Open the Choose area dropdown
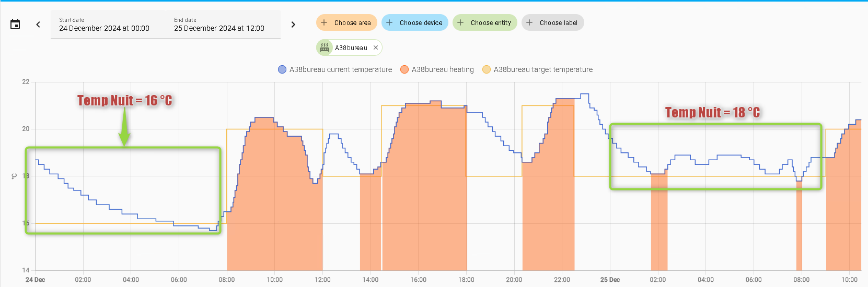The image size is (868, 287). point(352,22)
